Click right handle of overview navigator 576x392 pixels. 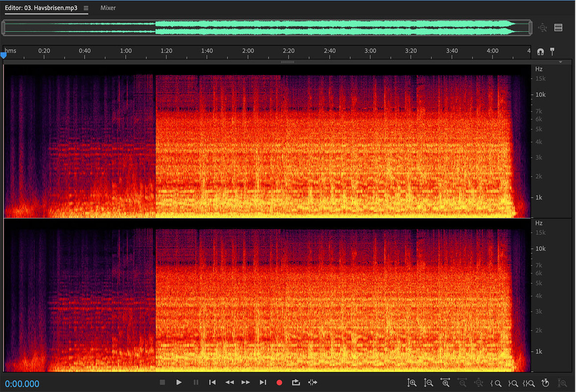(530, 27)
